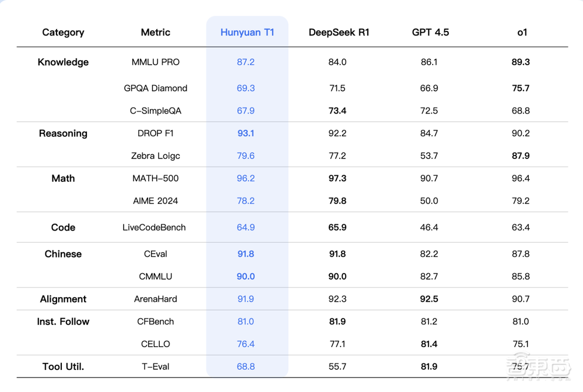583x392 pixels.
Task: Click the Category column header
Action: coord(63,33)
